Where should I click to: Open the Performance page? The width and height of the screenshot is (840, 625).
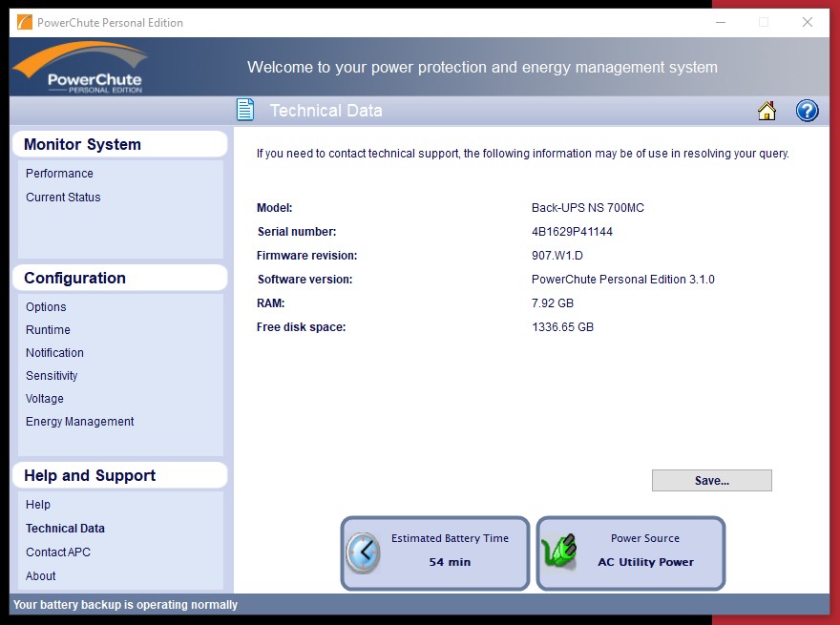[59, 174]
